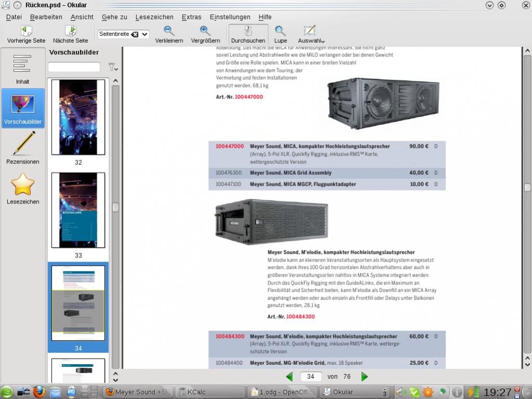Click green next-page arrow at bottom

click(x=365, y=377)
